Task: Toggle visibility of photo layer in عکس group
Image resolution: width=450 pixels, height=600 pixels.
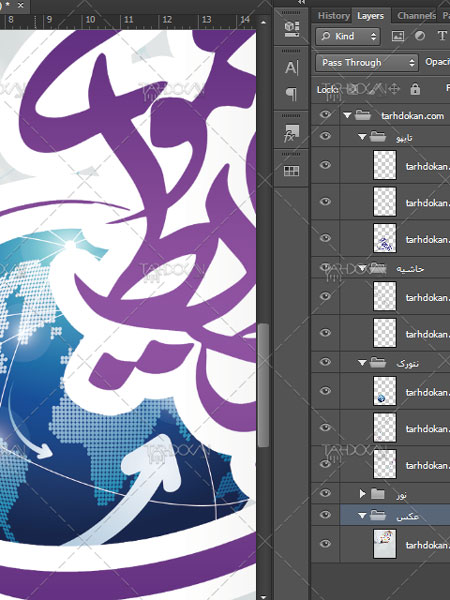Action: tap(325, 544)
